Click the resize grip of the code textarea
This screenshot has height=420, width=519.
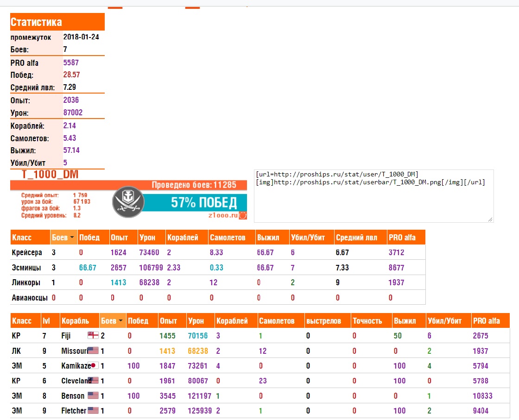[x=490, y=219]
